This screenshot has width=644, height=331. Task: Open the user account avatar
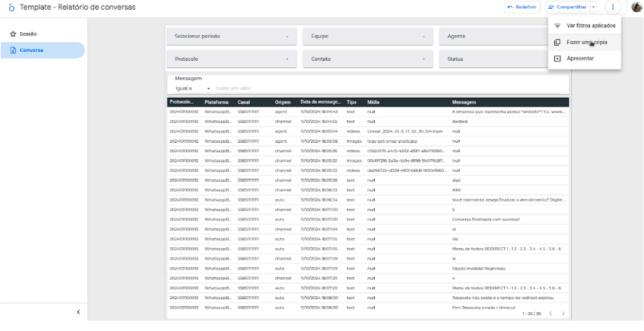(x=636, y=7)
